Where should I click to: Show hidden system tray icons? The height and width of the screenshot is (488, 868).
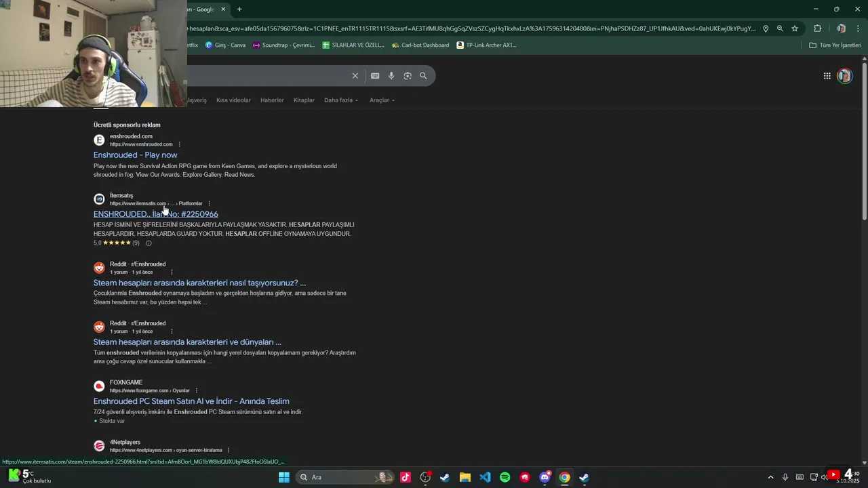pos(770,477)
